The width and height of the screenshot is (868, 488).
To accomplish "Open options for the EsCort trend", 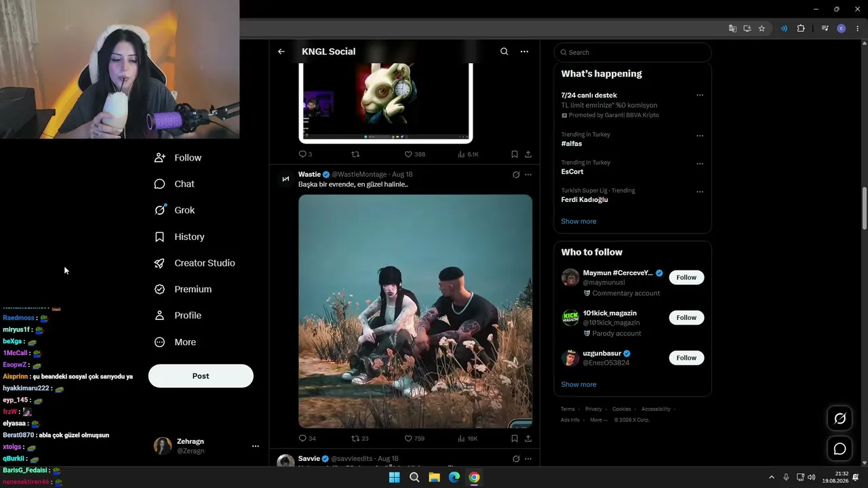I will 700,163.
